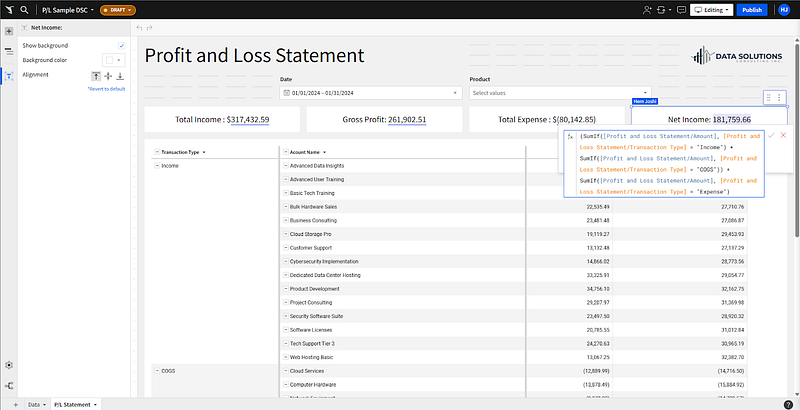This screenshot has width=800, height=410.
Task: Collapse the Income transaction type row
Action: (x=156, y=165)
